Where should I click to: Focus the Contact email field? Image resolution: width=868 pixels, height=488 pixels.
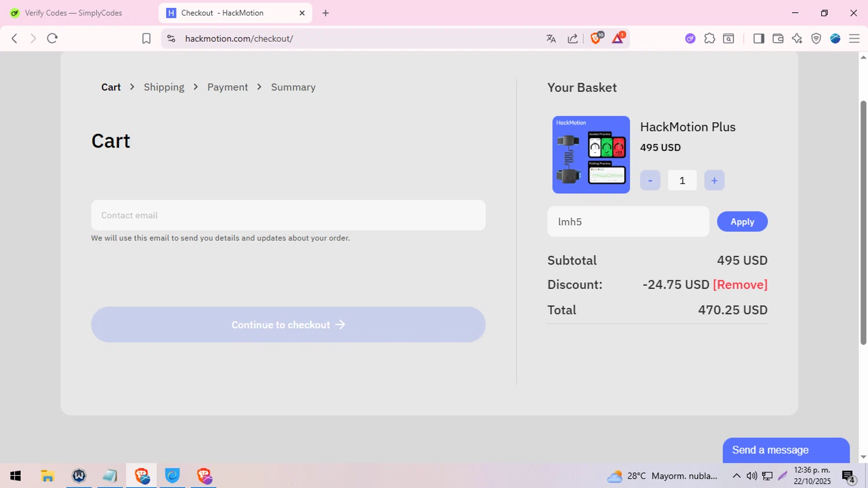[288, 215]
